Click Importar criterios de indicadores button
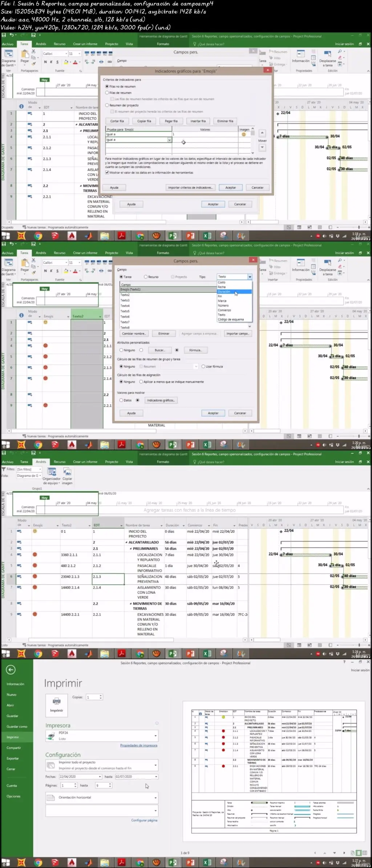 (191, 187)
